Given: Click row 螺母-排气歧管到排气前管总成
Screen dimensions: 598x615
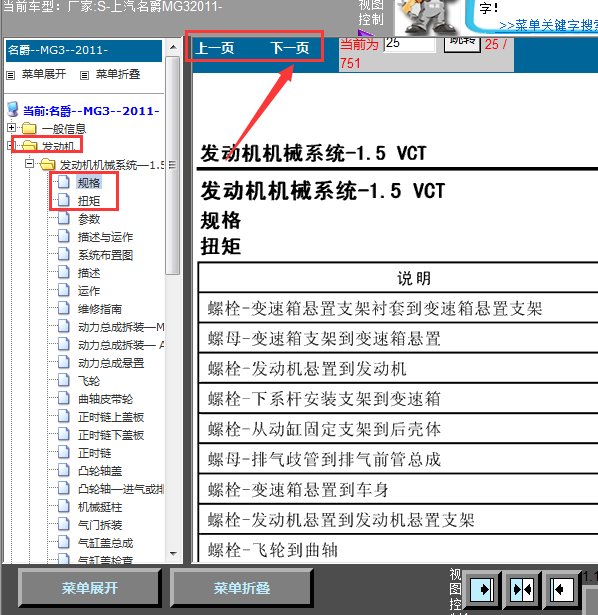Looking at the screenshot, I should (x=398, y=459).
